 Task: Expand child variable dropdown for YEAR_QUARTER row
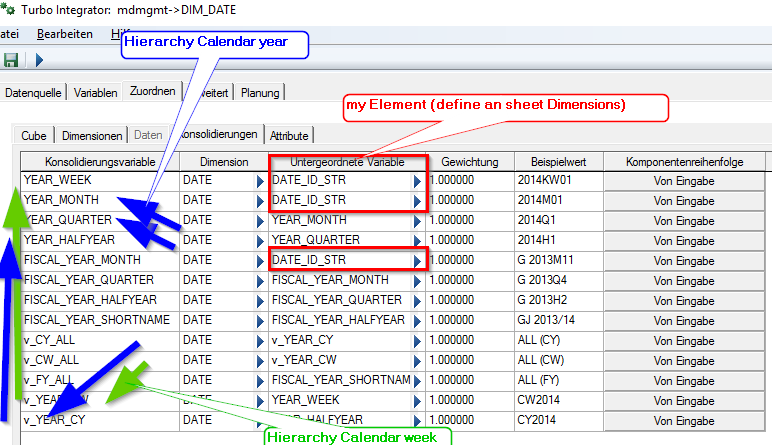pos(418,220)
